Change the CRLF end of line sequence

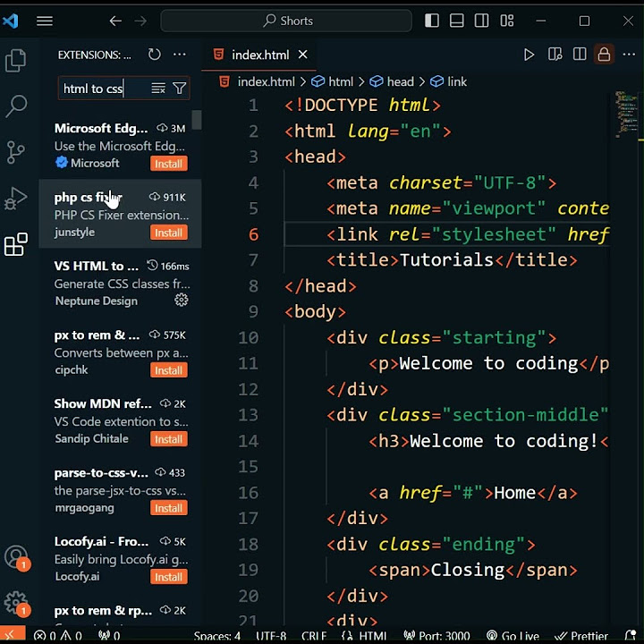click(314, 636)
